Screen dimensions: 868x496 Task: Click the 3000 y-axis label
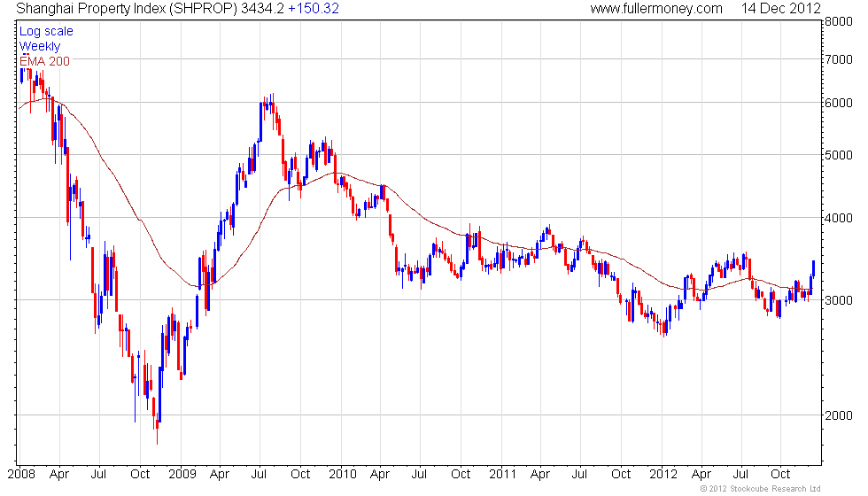click(838, 300)
